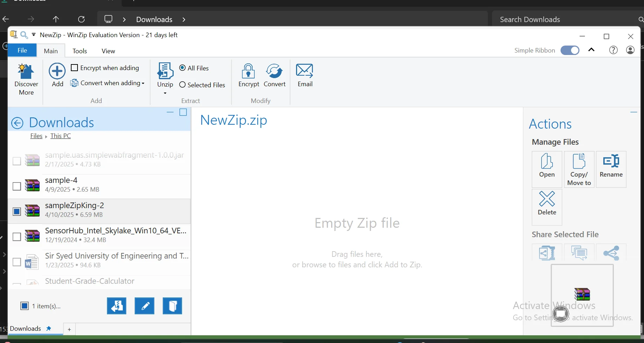Check the sample-4 file checkbox
This screenshot has height=343, width=644.
tap(16, 186)
